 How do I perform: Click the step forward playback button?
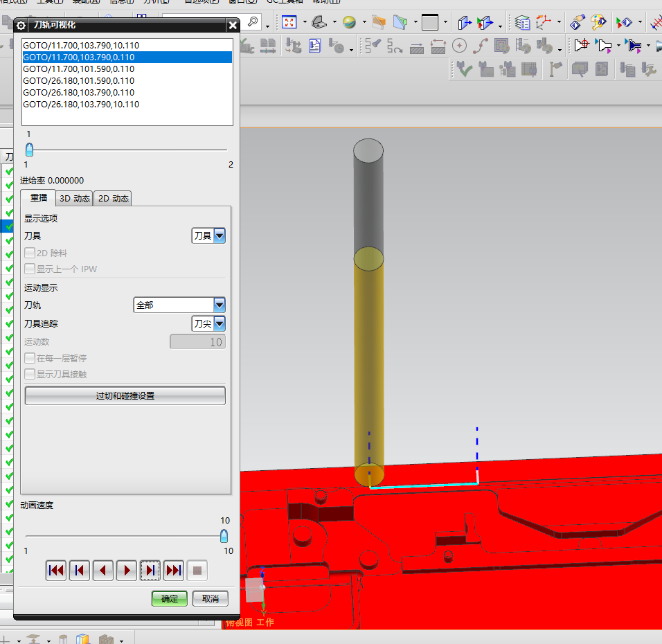[150, 571]
